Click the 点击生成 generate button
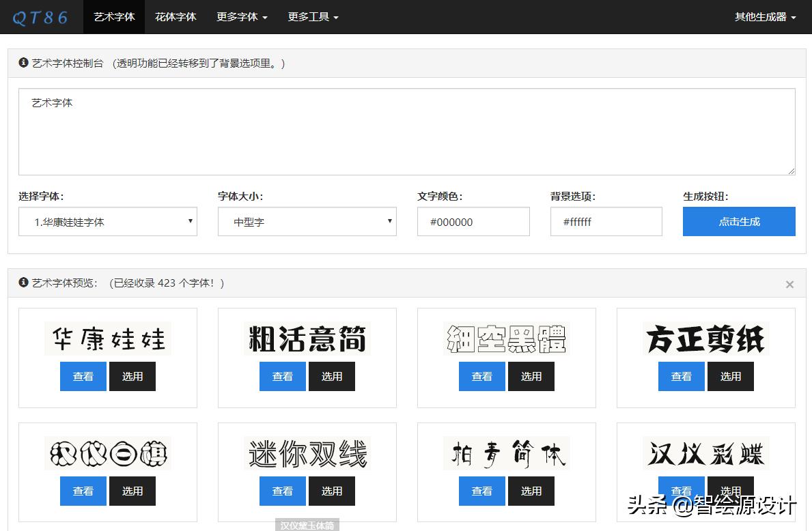This screenshot has width=812, height=531. click(738, 221)
